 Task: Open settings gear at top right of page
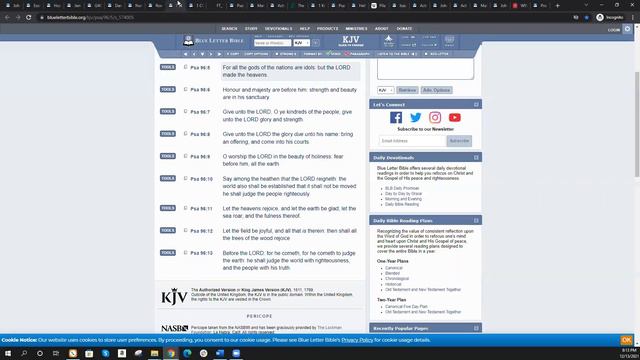click(627, 29)
